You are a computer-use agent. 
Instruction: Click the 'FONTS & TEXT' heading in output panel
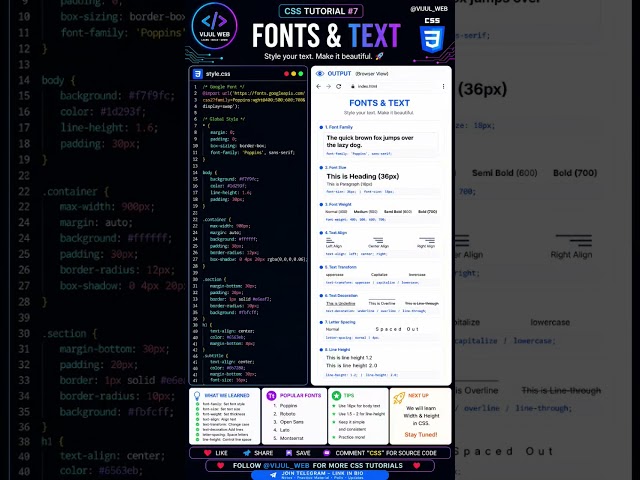click(380, 103)
